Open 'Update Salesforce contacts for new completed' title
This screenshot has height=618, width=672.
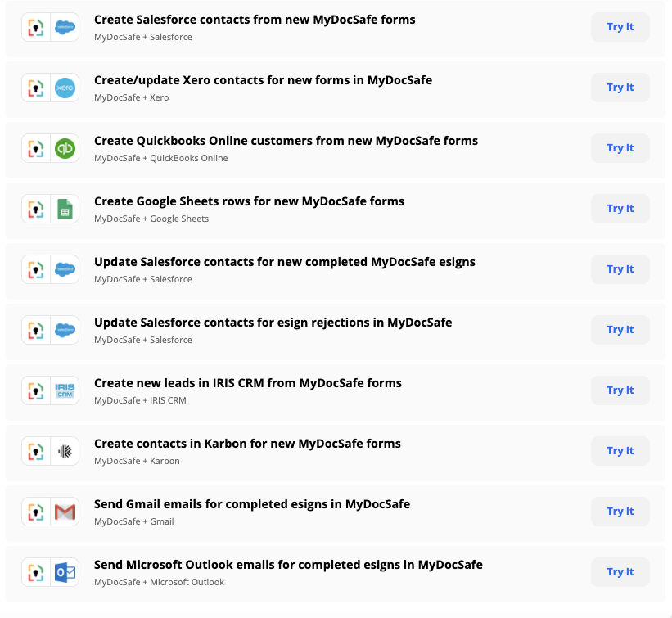(x=284, y=262)
